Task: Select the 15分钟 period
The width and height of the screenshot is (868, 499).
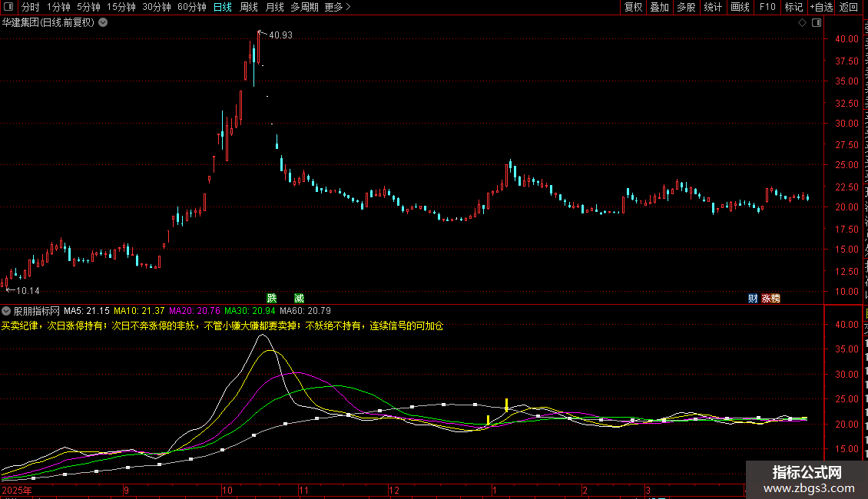Action: point(121,7)
